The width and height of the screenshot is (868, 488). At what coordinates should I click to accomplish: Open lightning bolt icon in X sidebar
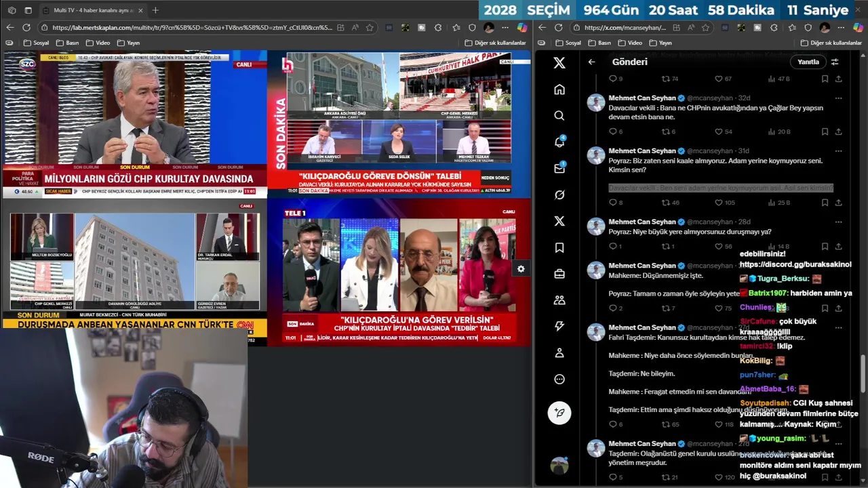click(559, 326)
